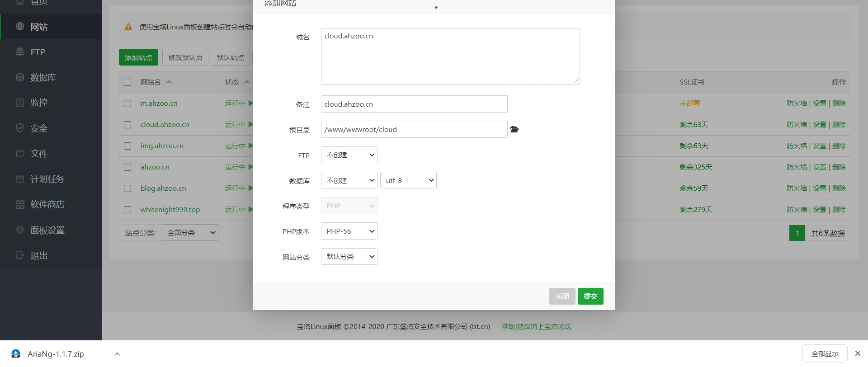The width and height of the screenshot is (868, 367).
Task: Sort by 状态 arrow icon
Action: pyautogui.click(x=247, y=82)
